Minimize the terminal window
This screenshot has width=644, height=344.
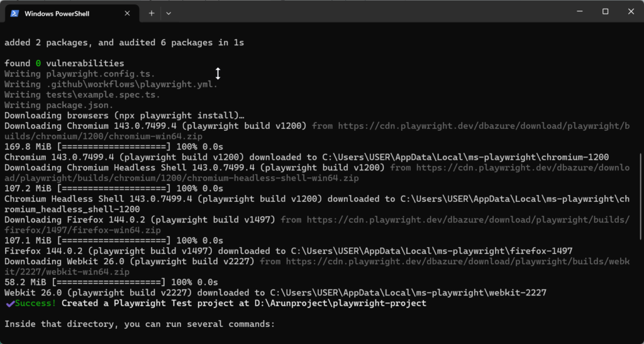[576, 11]
